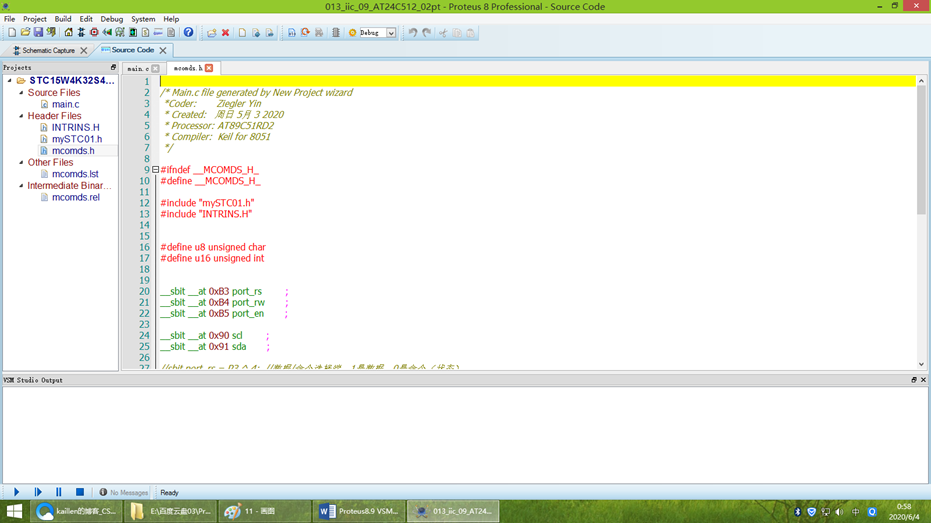Viewport: 931px width, 524px height.
Task: Open main.c in the project tree
Action: click(x=65, y=104)
